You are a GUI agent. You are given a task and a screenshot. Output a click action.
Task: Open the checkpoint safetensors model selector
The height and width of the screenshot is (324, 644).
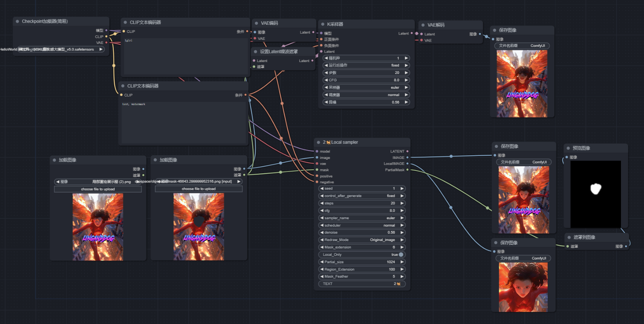(x=61, y=49)
